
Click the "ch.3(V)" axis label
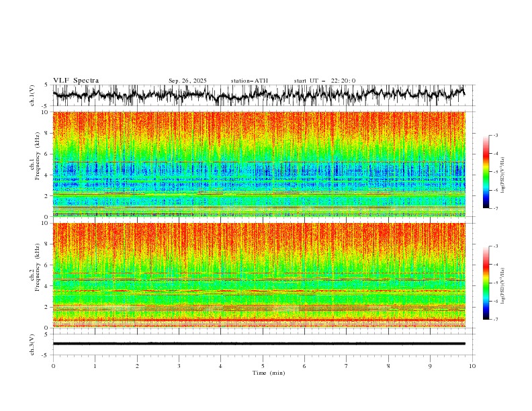coord(32,345)
